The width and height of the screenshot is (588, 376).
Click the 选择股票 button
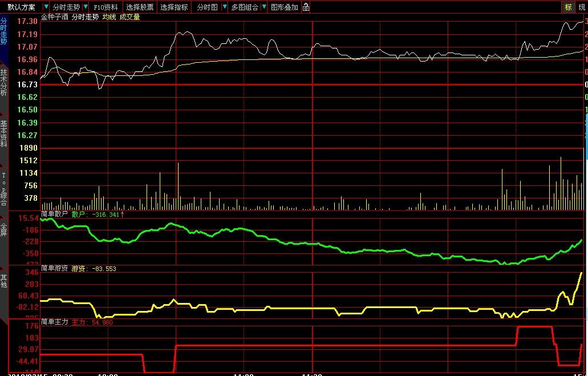coord(140,7)
